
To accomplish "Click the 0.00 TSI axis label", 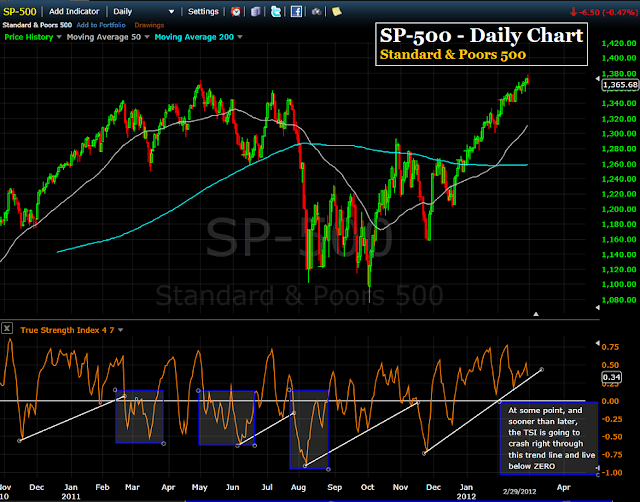I will pyautogui.click(x=611, y=401).
